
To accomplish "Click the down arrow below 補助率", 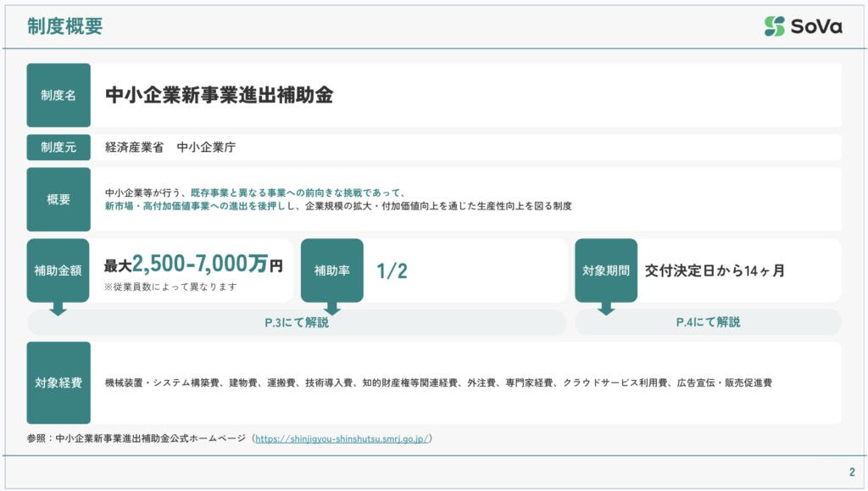I will click(x=332, y=309).
